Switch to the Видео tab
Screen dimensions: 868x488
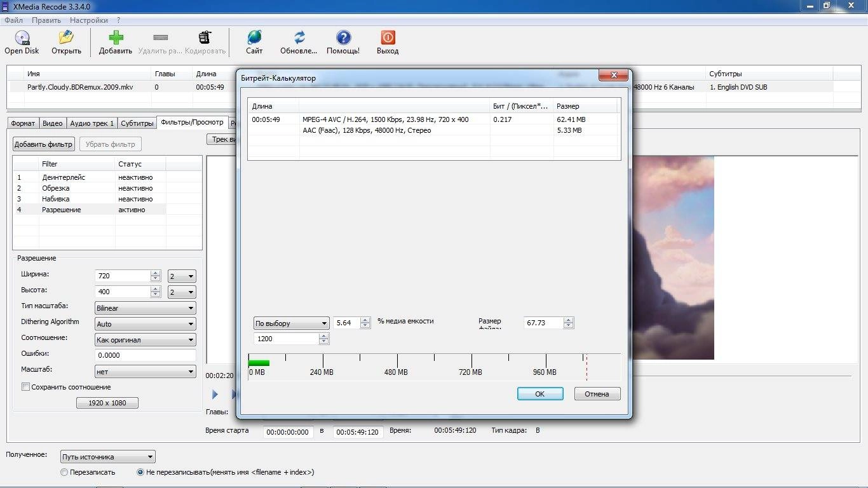pyautogui.click(x=53, y=123)
